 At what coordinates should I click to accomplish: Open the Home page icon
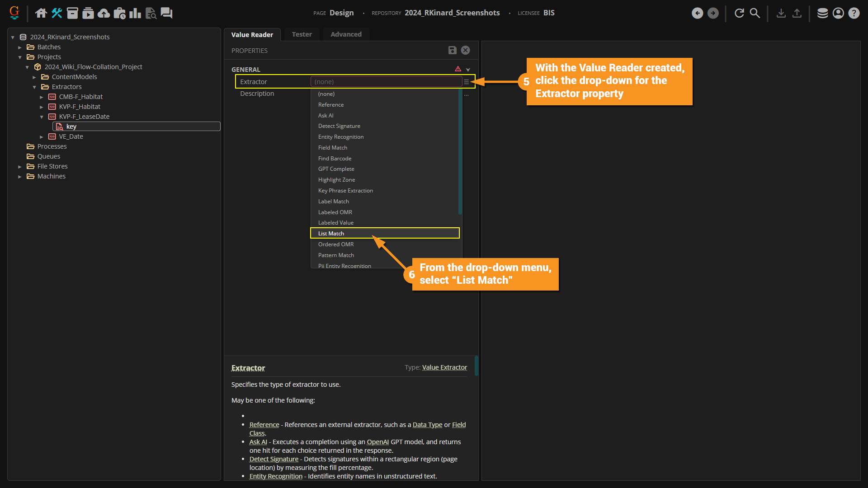pos(41,13)
